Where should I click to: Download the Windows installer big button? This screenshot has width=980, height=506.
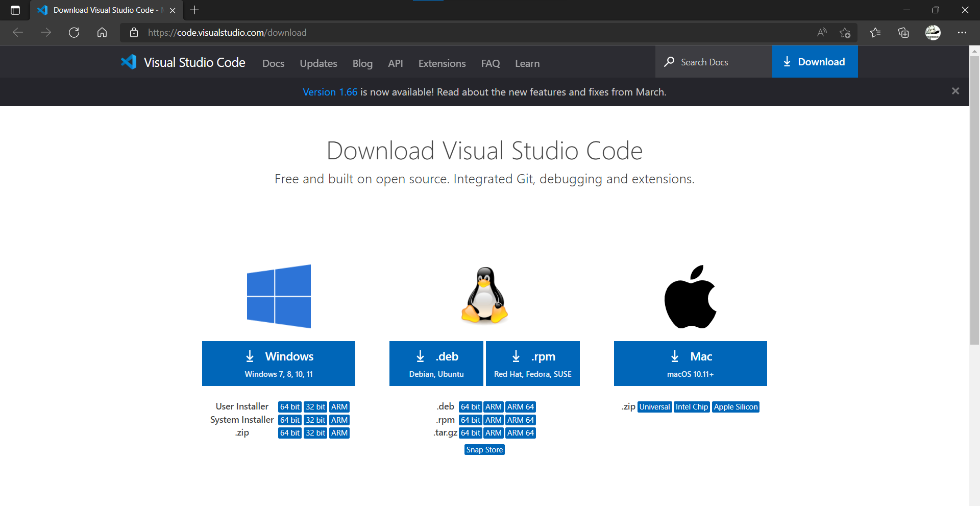point(279,364)
